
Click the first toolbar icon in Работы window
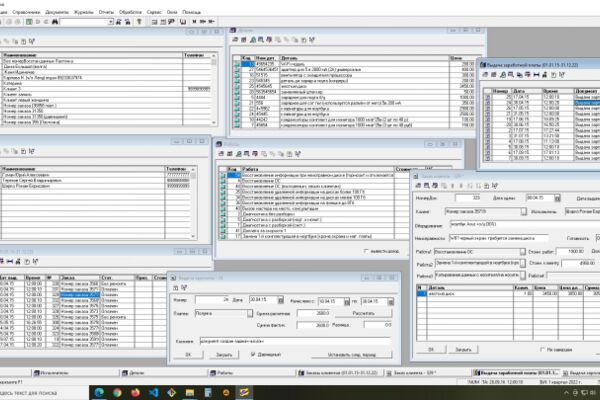221,153
